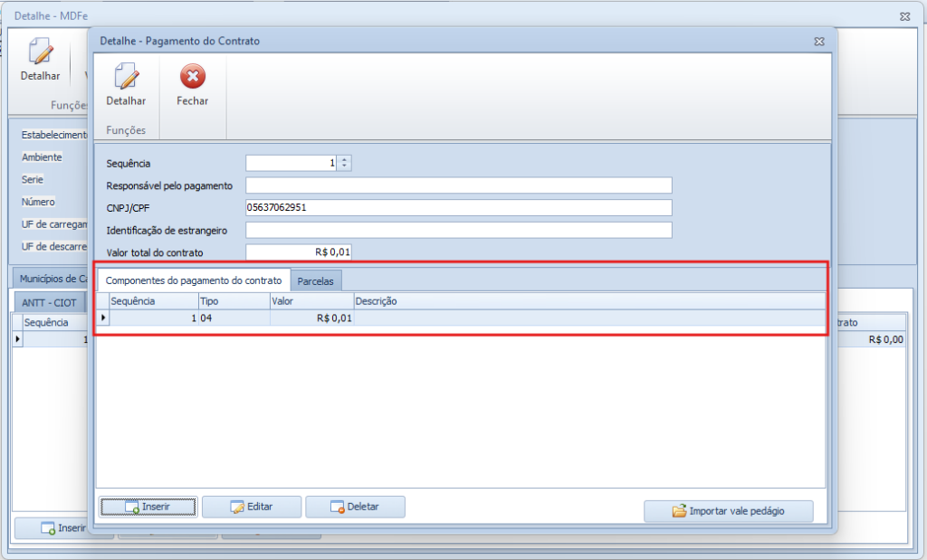927x560 pixels.
Task: Switch to the Parcelas tab
Action: click(315, 281)
